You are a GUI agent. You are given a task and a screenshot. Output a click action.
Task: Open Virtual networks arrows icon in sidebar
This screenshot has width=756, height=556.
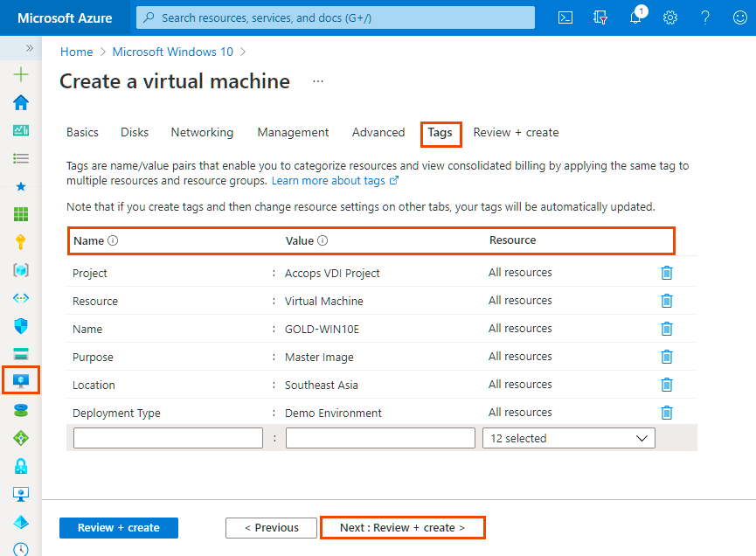point(21,298)
